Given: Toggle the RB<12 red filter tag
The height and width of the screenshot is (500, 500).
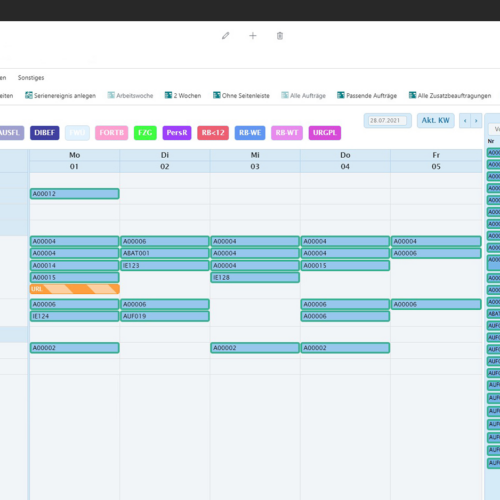Looking at the screenshot, I should click(x=213, y=133).
